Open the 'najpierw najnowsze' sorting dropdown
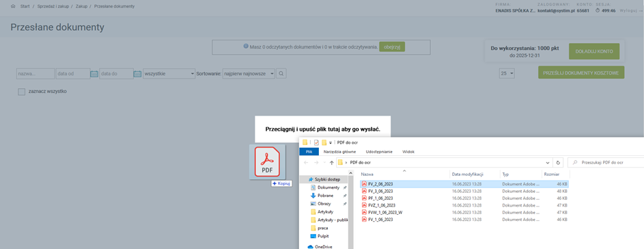Viewport: 644px width, 249px height. pos(249,74)
